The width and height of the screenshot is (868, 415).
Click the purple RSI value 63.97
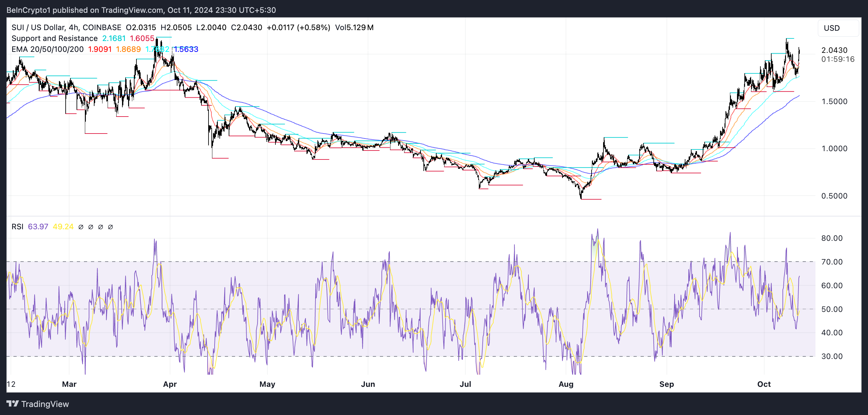38,227
